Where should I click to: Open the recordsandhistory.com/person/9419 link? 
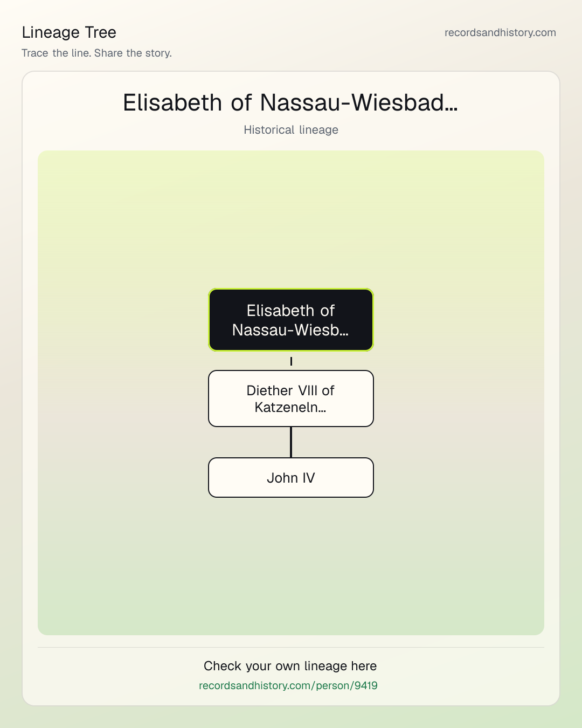(288, 685)
